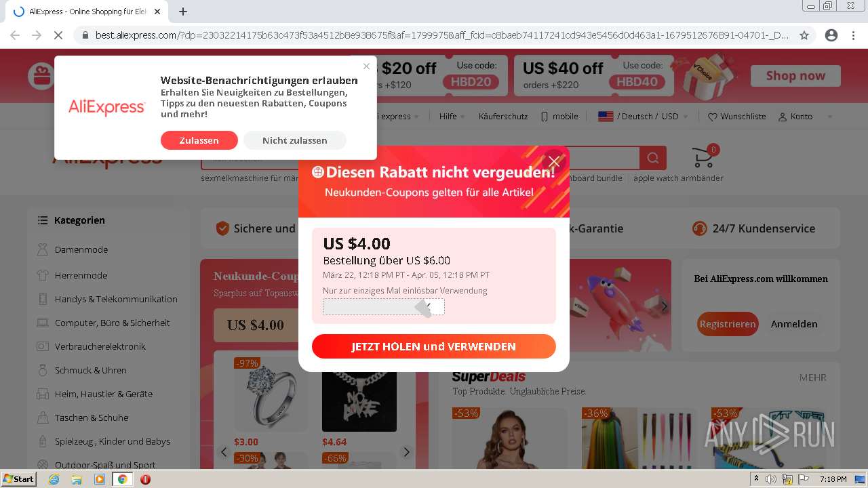Open Chrome profile avatar icon
Image resolution: width=868 pixels, height=488 pixels.
(x=831, y=35)
